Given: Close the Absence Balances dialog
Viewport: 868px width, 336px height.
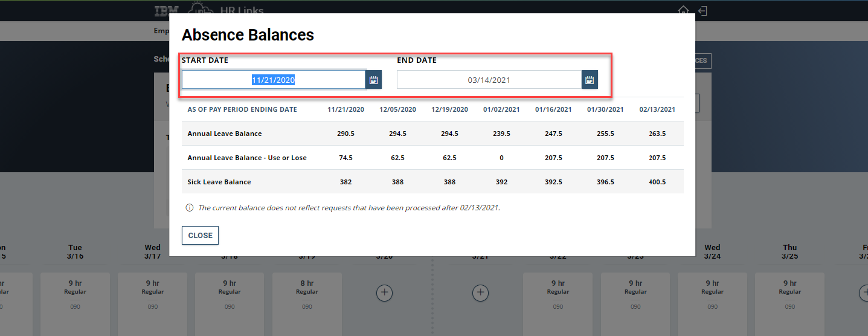Looking at the screenshot, I should (200, 236).
